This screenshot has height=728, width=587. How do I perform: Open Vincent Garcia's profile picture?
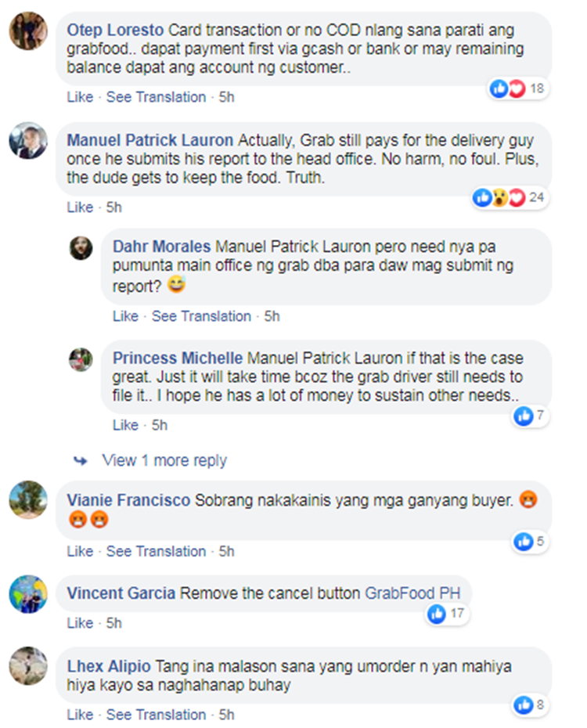pyautogui.click(x=28, y=594)
